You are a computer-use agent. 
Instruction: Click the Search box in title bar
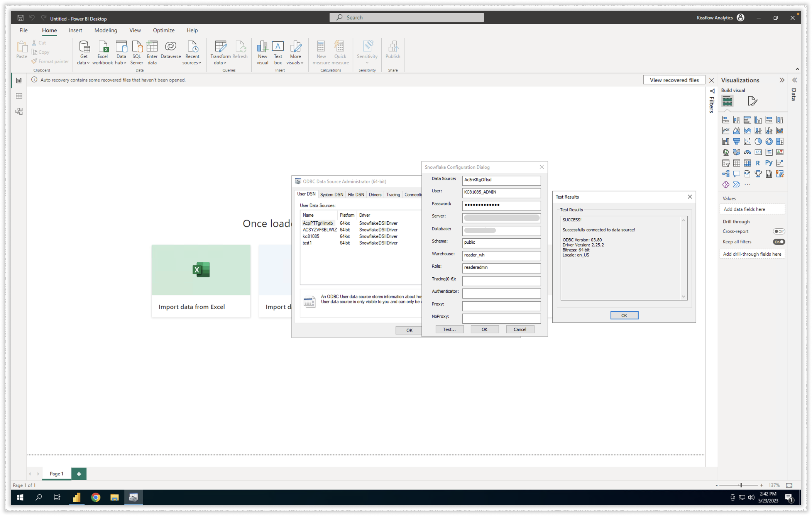pos(406,17)
